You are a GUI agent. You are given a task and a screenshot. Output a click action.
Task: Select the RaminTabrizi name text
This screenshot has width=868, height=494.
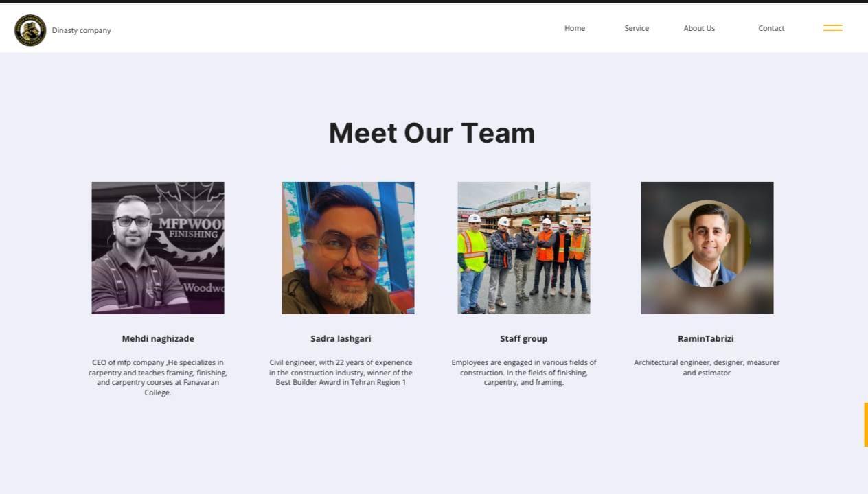tap(705, 338)
